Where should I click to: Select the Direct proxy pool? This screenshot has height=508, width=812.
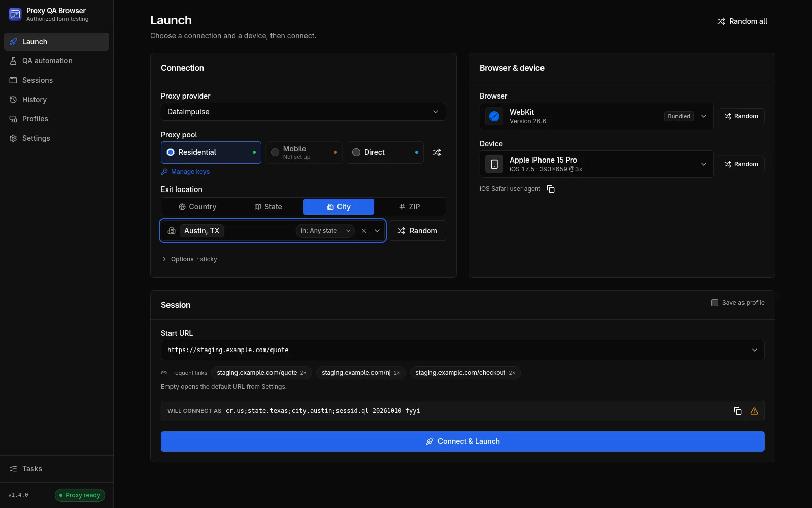tap(385, 152)
